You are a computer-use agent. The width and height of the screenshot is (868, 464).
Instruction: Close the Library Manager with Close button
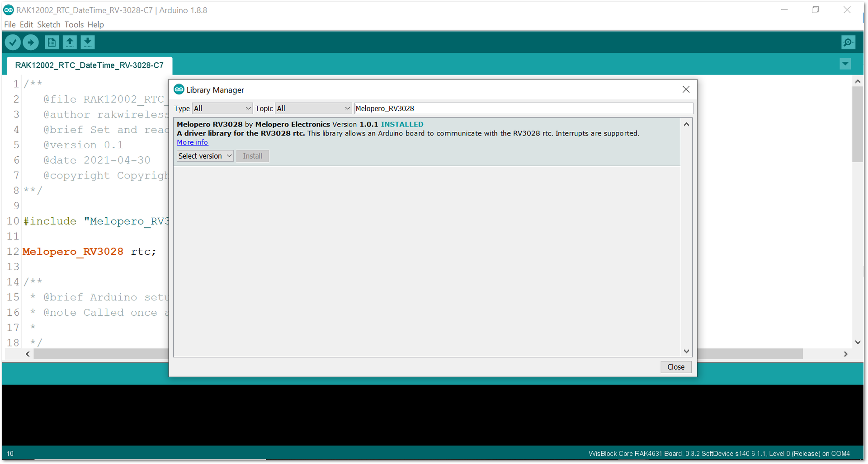point(676,367)
